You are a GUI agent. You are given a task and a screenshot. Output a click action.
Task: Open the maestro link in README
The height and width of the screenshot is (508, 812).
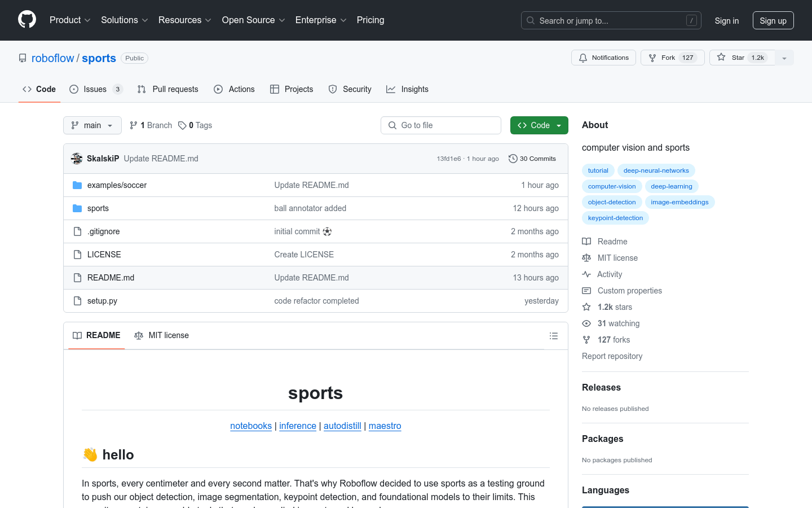tap(385, 426)
